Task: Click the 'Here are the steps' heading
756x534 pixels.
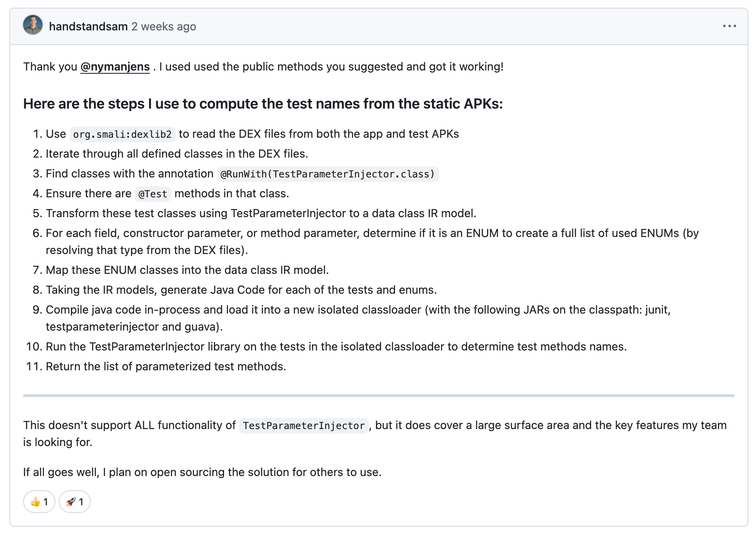Action: click(263, 104)
